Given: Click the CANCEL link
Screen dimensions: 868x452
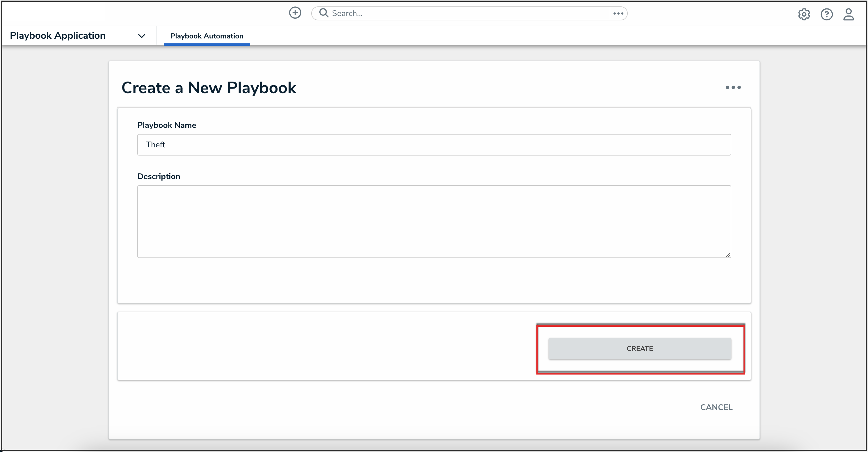Looking at the screenshot, I should (x=716, y=407).
